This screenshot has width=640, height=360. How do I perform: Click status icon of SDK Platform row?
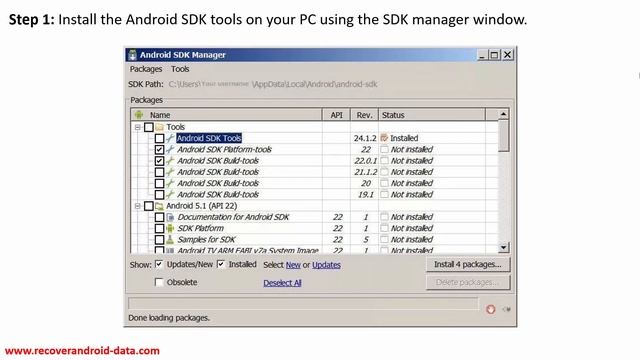(384, 228)
